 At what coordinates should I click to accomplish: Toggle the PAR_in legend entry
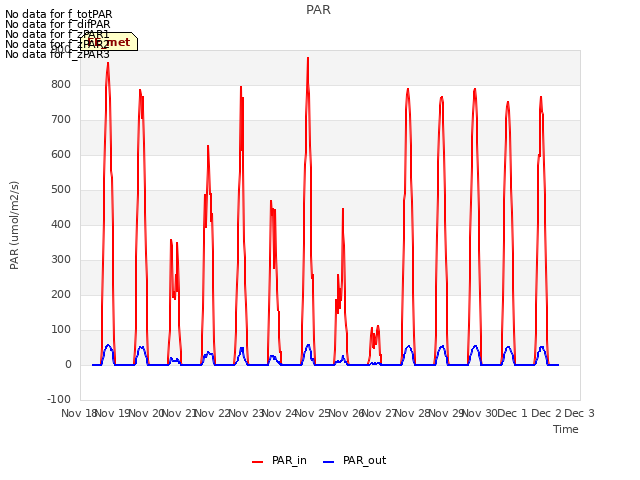(x=279, y=460)
